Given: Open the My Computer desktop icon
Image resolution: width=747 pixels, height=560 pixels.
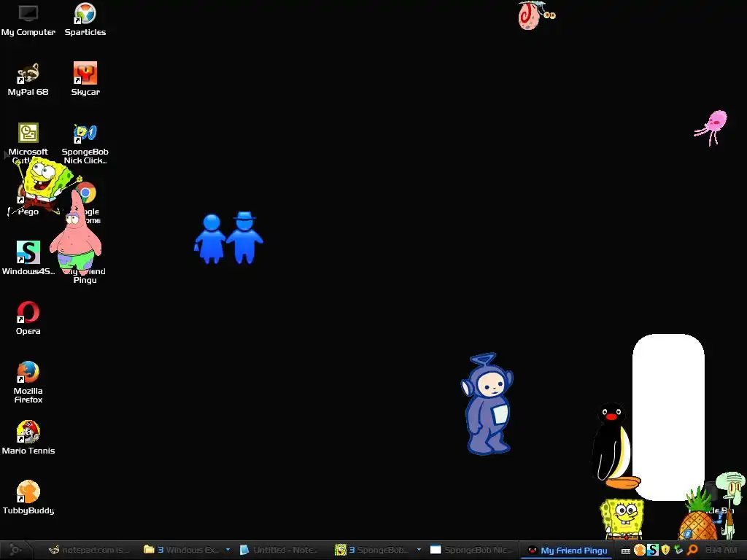Looking at the screenshot, I should click(x=28, y=20).
